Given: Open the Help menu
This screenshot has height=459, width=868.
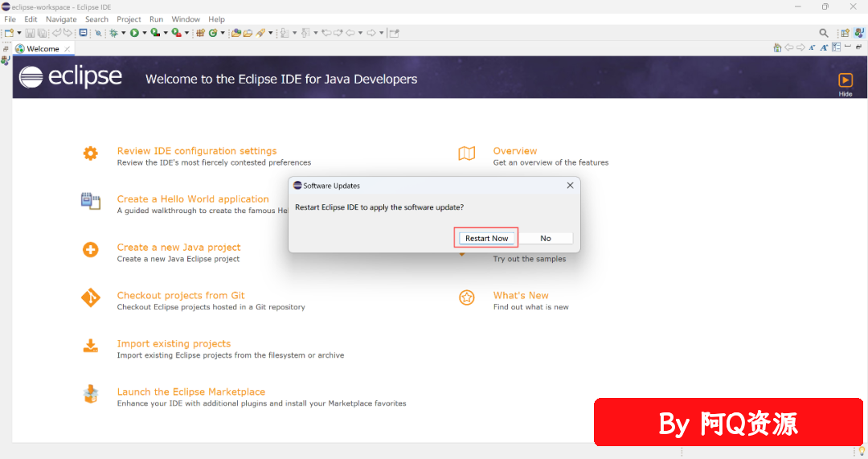Looking at the screenshot, I should [x=216, y=18].
